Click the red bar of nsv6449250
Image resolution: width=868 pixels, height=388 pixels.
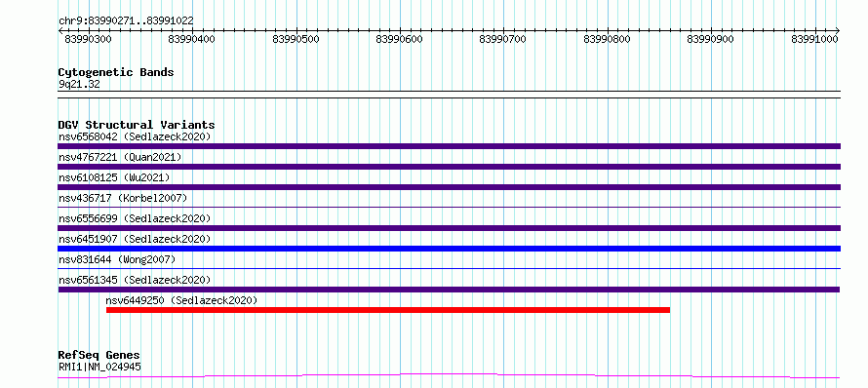[x=388, y=310]
